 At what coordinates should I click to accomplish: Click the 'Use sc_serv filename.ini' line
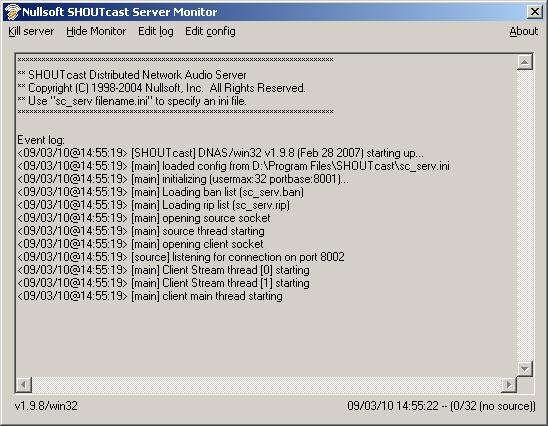click(x=132, y=101)
